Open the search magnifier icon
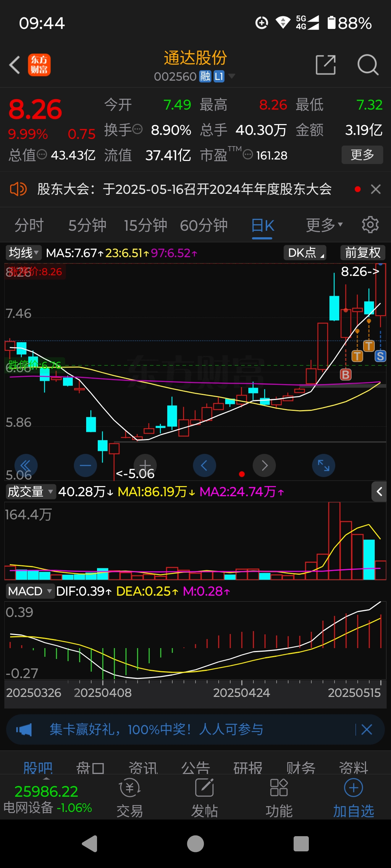This screenshot has height=868, width=391. pos(368,65)
